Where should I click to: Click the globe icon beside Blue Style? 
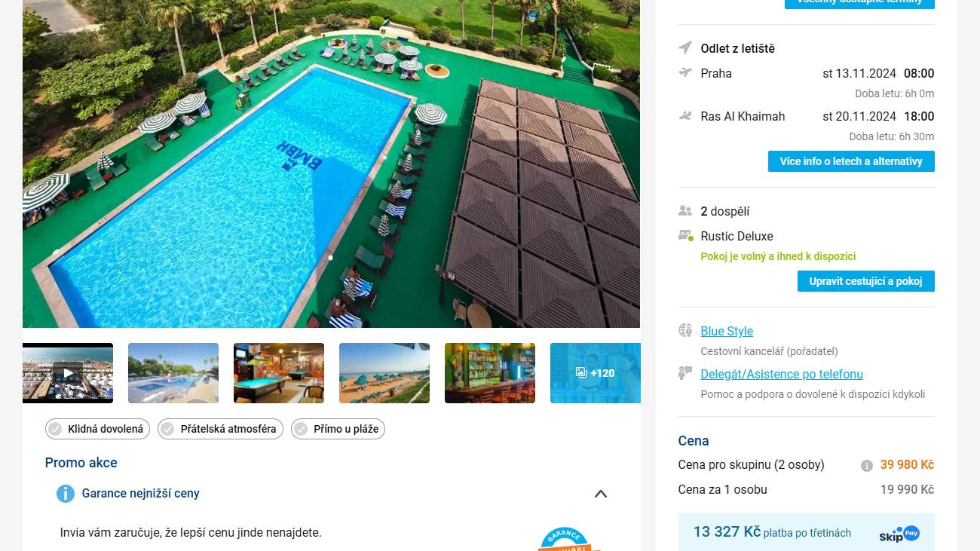coord(685,330)
